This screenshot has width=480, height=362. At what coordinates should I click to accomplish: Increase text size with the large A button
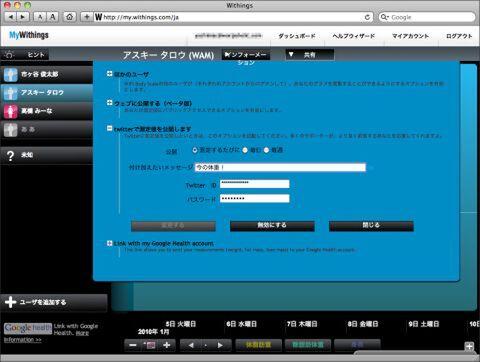click(x=52, y=17)
